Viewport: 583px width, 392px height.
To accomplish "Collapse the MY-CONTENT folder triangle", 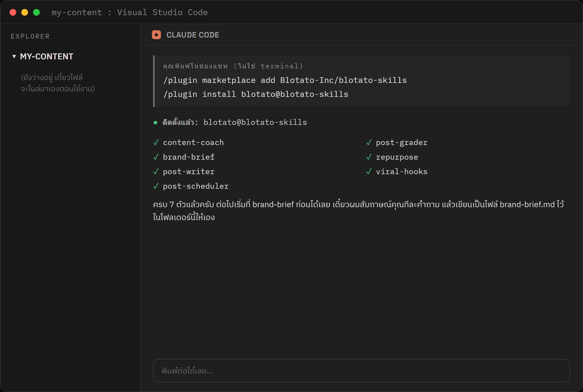I will tap(14, 57).
